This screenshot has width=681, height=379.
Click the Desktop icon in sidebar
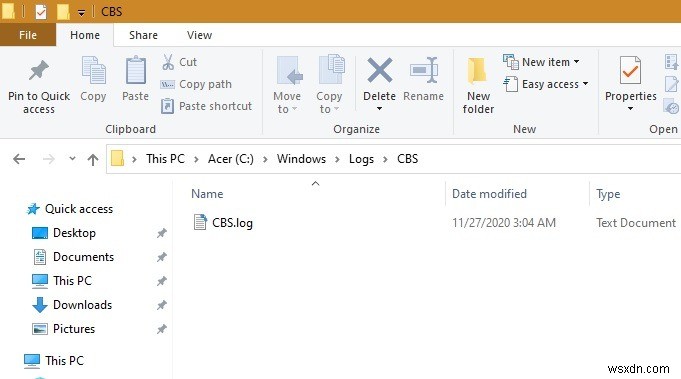click(40, 233)
